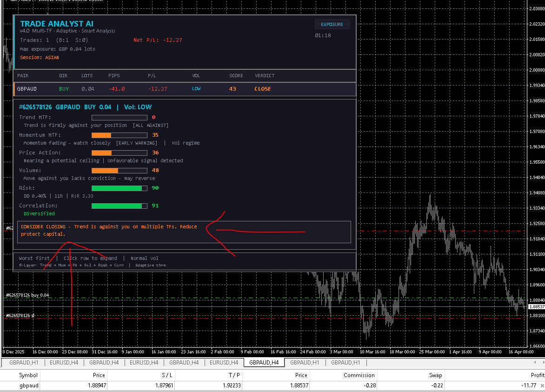The height and width of the screenshot is (392, 545).
Task: Click the CLOSE verdict for GBPAUD
Action: click(262, 89)
